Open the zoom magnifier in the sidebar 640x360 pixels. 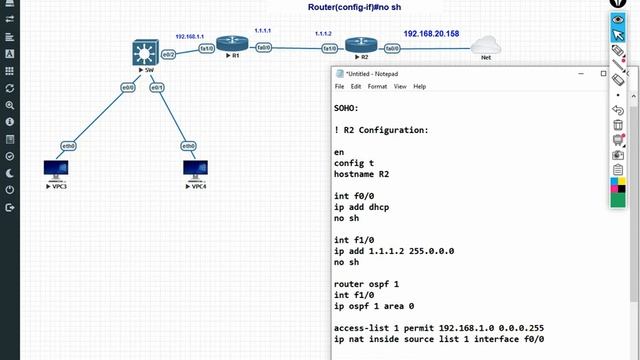coord(10,105)
